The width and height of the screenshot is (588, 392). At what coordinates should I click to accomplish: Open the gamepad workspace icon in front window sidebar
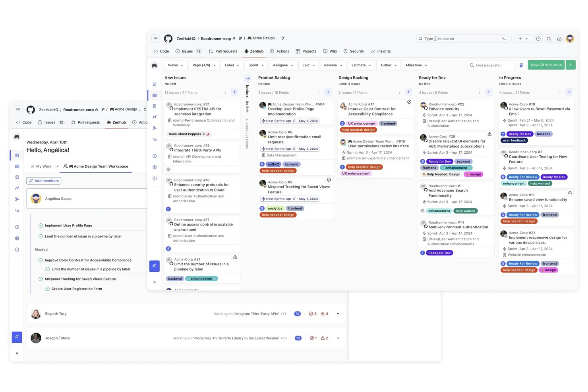pyautogui.click(x=155, y=65)
